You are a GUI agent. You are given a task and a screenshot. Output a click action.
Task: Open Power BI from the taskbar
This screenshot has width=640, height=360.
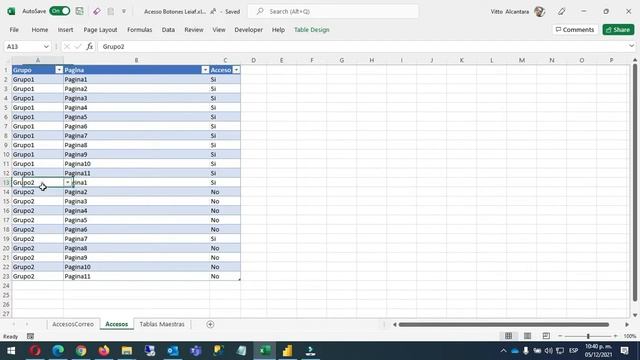(287, 351)
